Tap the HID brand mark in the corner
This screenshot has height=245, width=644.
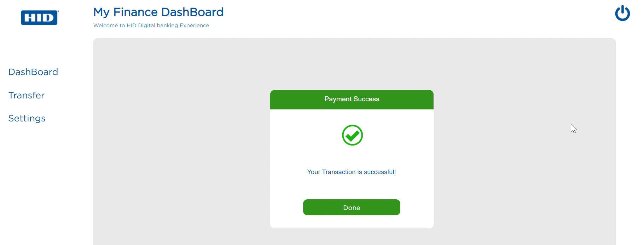click(39, 18)
